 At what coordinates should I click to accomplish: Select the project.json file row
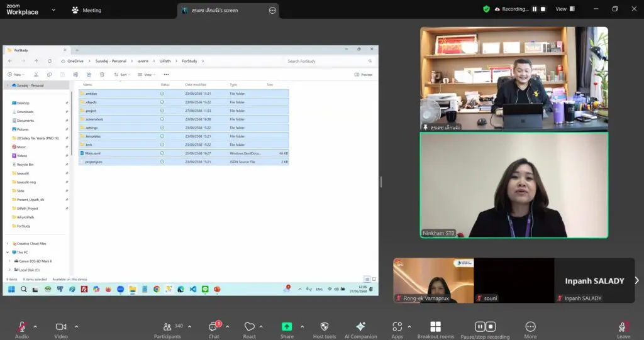click(184, 162)
